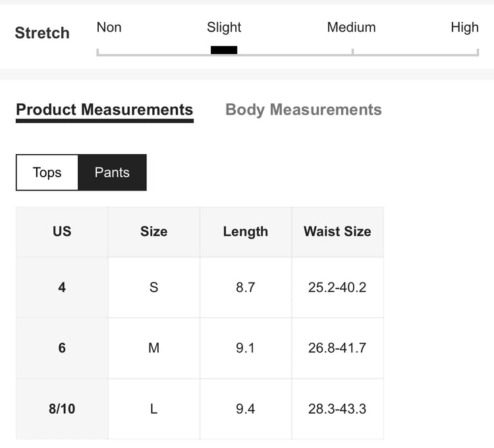Click the S size cell
Viewport: 494px width, 448px height.
point(153,287)
